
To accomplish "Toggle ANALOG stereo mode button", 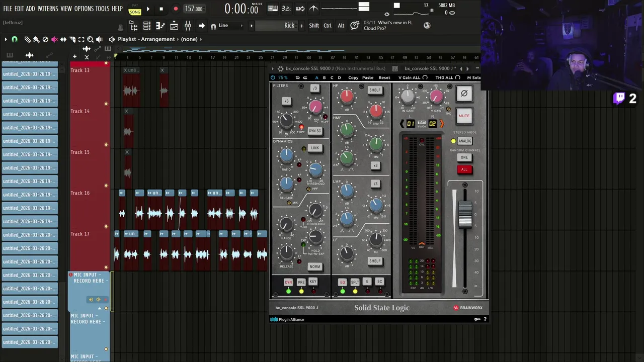I will [465, 141].
